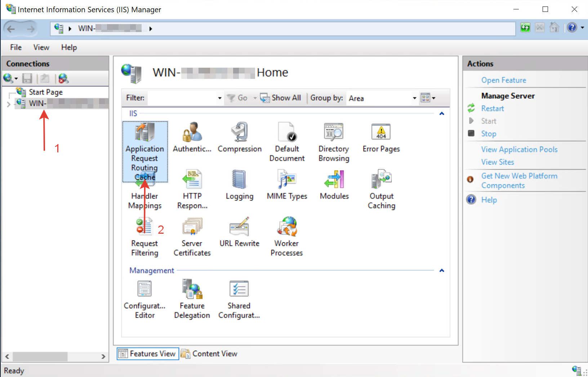Click View Application Pools link

click(519, 149)
